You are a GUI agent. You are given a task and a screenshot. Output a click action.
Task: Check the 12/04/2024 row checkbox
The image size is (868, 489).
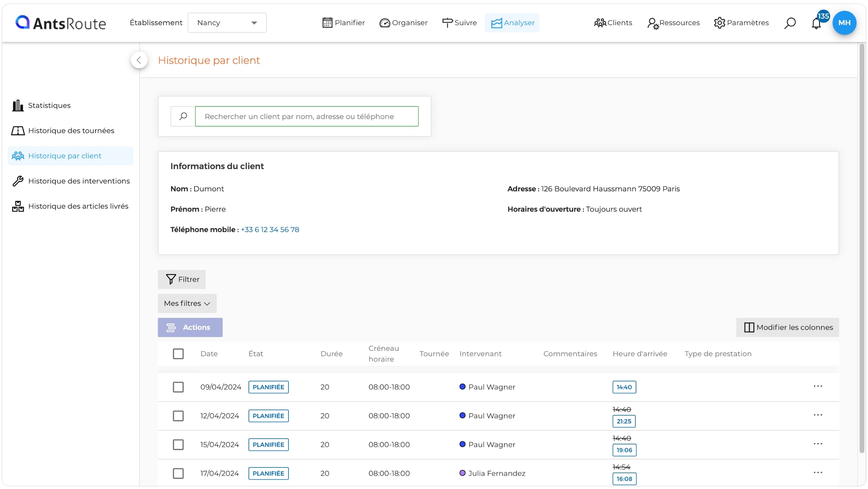[178, 416]
